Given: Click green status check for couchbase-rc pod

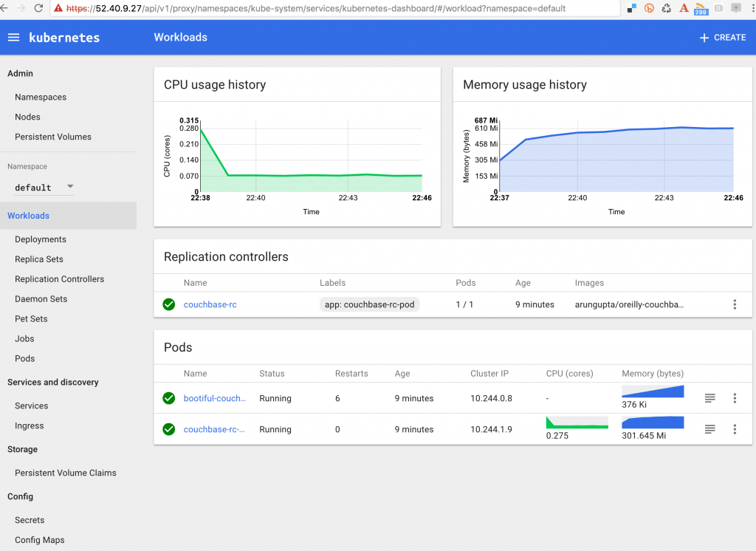Looking at the screenshot, I should (169, 429).
